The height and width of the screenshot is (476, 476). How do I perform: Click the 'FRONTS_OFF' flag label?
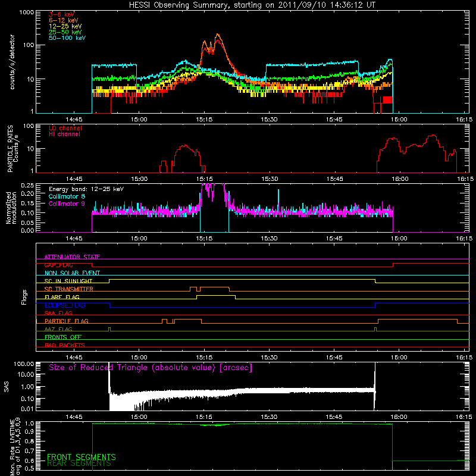pyautogui.click(x=63, y=337)
